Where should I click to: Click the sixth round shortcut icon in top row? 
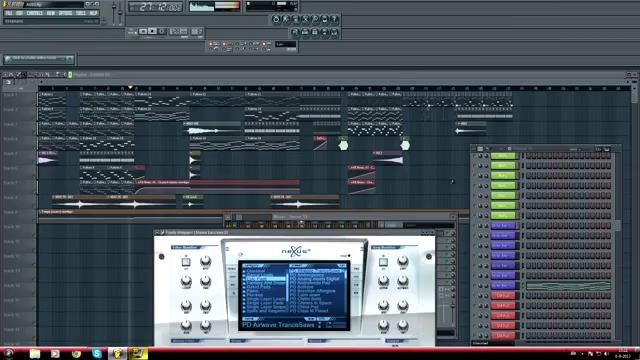coord(325,19)
